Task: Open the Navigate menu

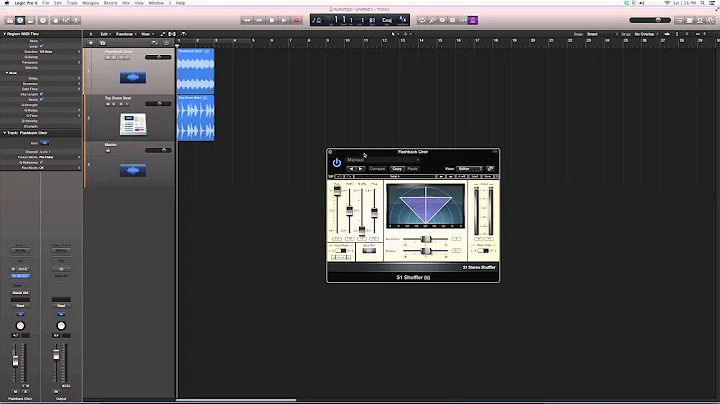Action: [90, 3]
